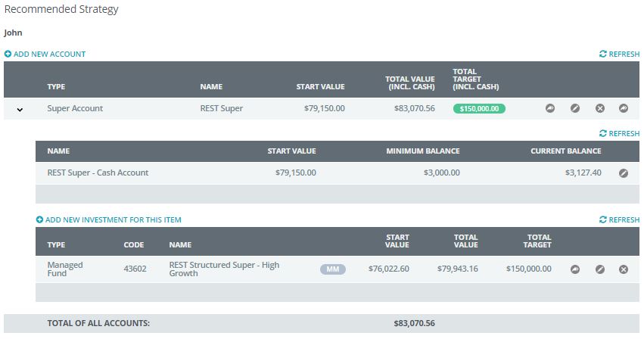Click the Total Value (Incl. Cash) column header
The image size is (644, 339).
[409, 82]
